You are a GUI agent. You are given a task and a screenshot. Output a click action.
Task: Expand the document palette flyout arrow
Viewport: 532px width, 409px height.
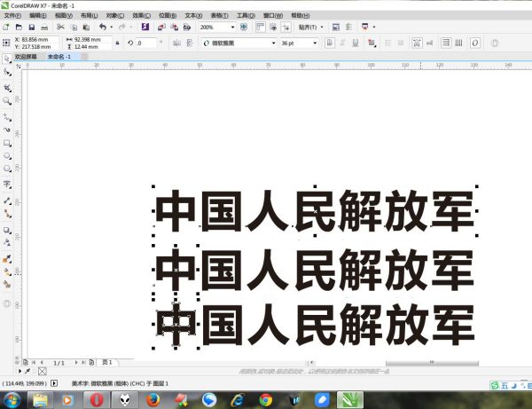(x=20, y=371)
